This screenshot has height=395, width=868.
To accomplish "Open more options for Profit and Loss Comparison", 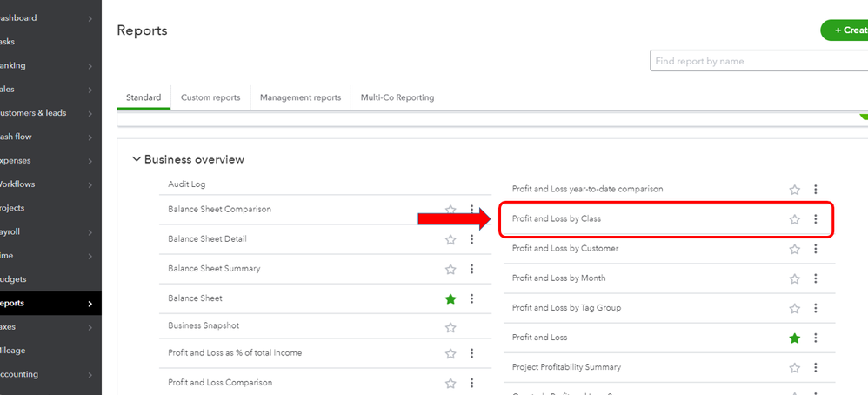I will [471, 383].
